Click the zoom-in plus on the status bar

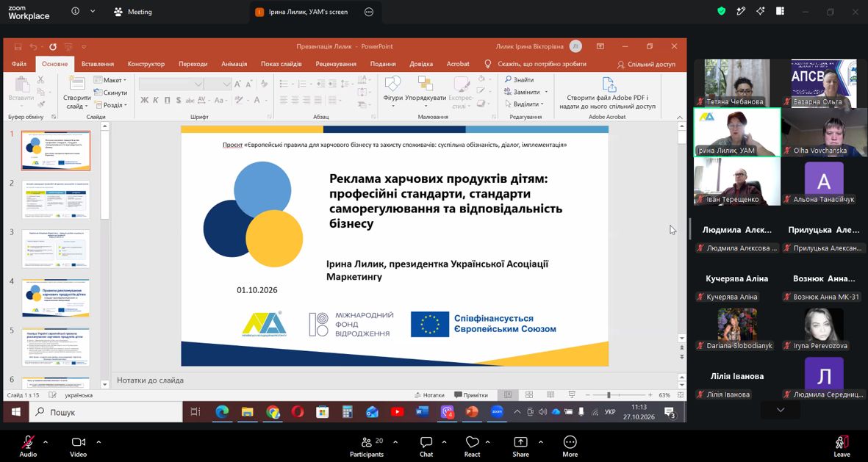click(649, 395)
